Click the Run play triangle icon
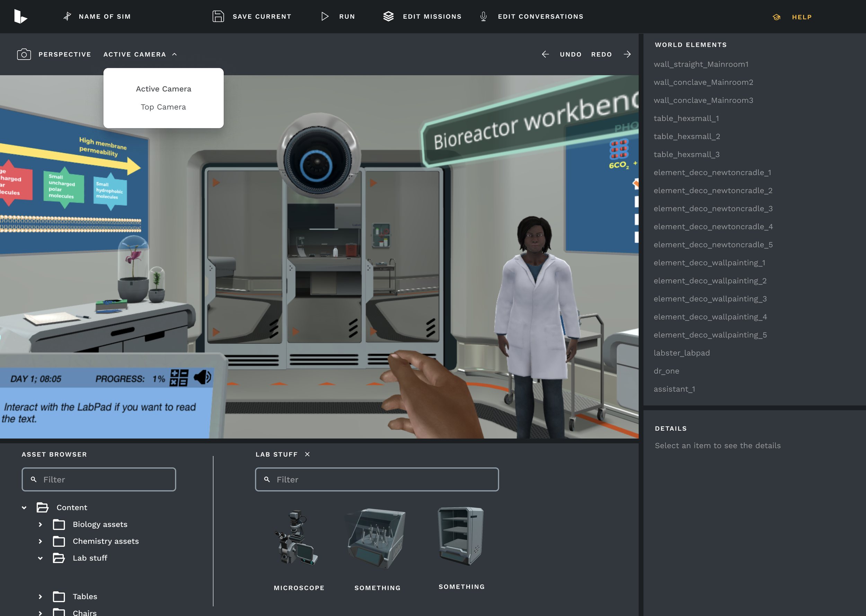 pyautogui.click(x=325, y=16)
